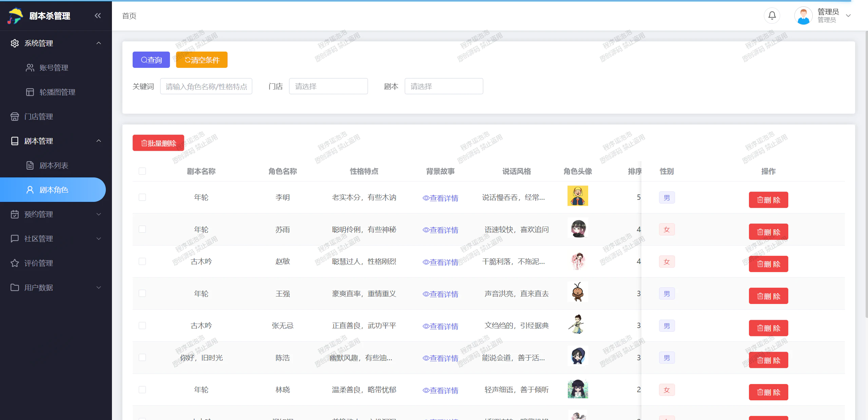Check the row checkbox for 张无忌
868x420 pixels.
[142, 325]
